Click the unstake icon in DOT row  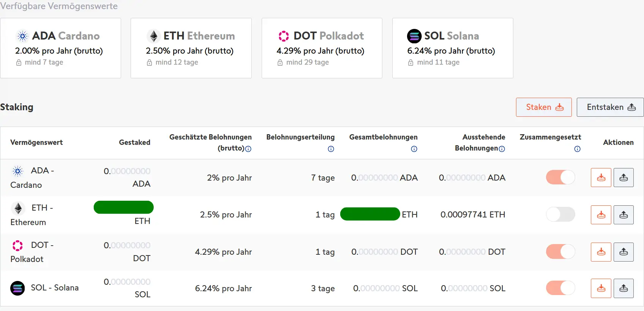click(x=623, y=252)
